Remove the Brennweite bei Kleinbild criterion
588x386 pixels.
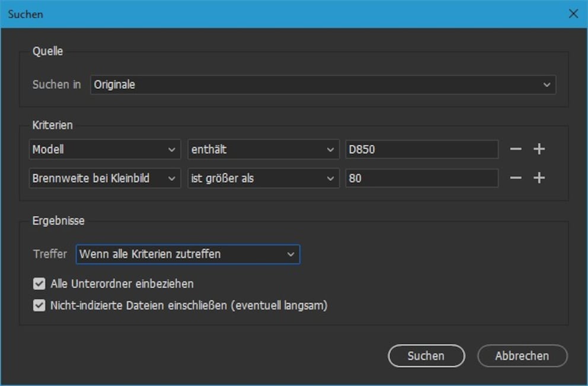coord(516,178)
